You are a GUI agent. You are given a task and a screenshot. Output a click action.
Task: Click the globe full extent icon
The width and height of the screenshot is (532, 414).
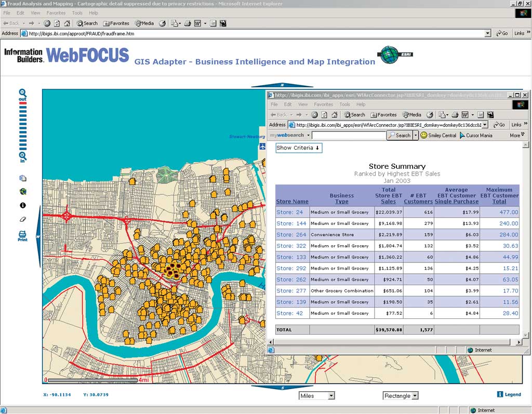pyautogui.click(x=22, y=192)
